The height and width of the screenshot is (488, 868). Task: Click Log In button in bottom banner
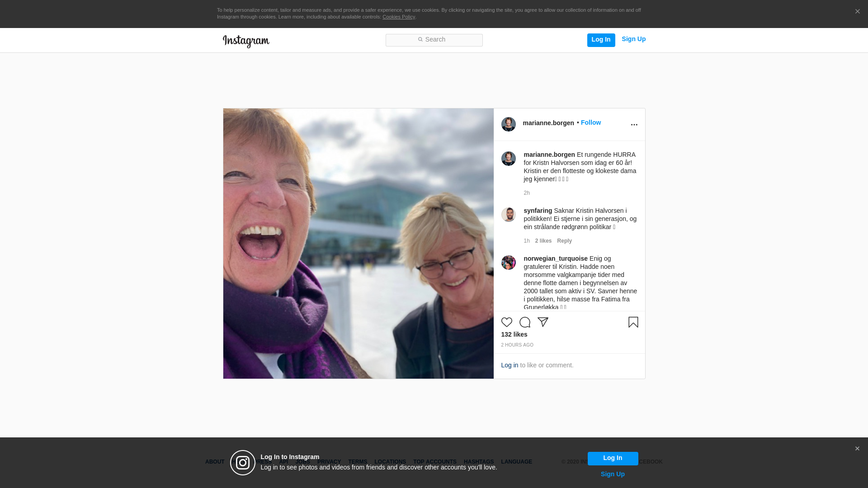613,458
